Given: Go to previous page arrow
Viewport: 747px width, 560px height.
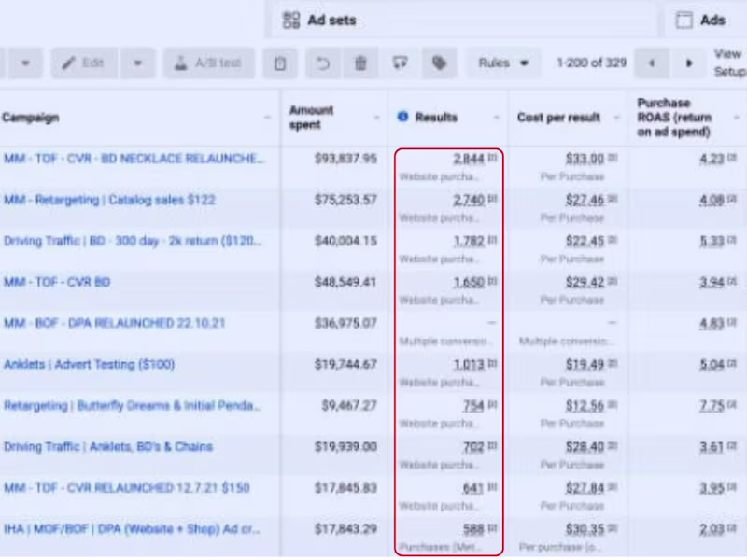Looking at the screenshot, I should 651,63.
